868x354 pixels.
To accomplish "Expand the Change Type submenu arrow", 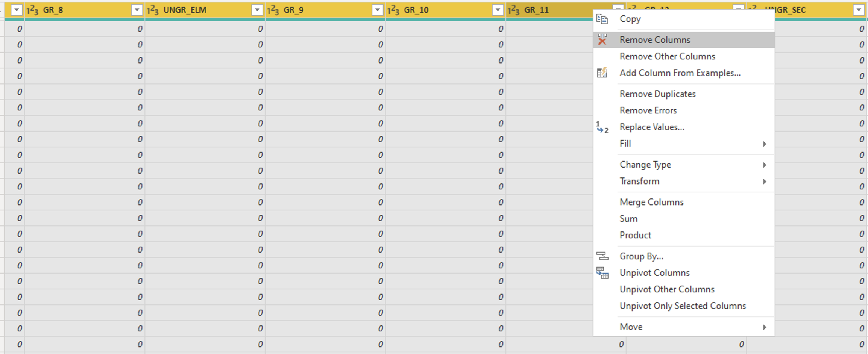I will tap(765, 165).
